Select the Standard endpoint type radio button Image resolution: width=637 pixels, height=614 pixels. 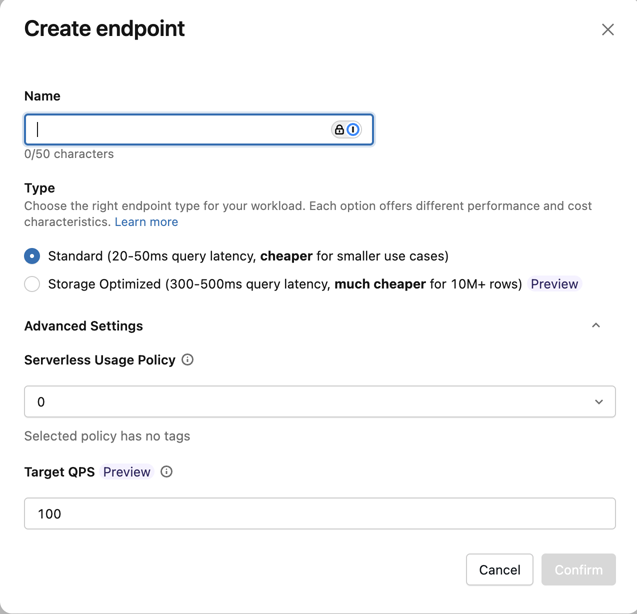32,256
